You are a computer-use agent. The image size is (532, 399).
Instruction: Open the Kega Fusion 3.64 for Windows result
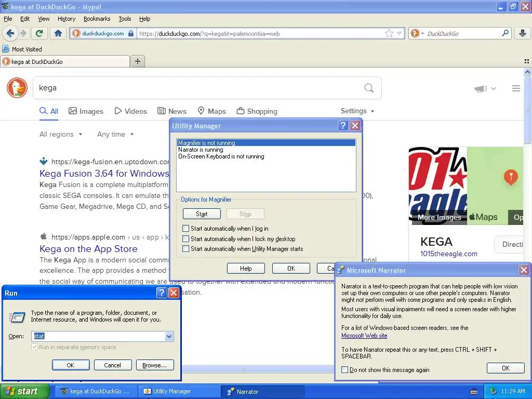pyautogui.click(x=104, y=174)
